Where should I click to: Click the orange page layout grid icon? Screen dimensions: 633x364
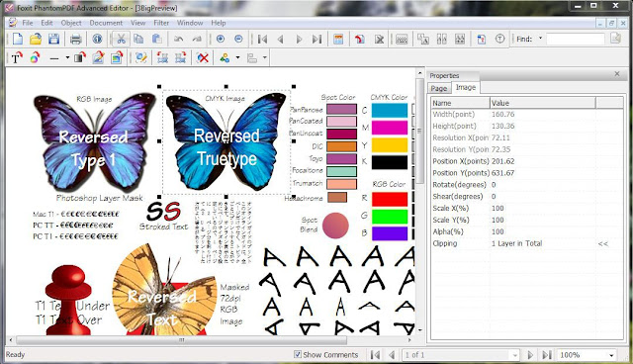click(x=338, y=40)
